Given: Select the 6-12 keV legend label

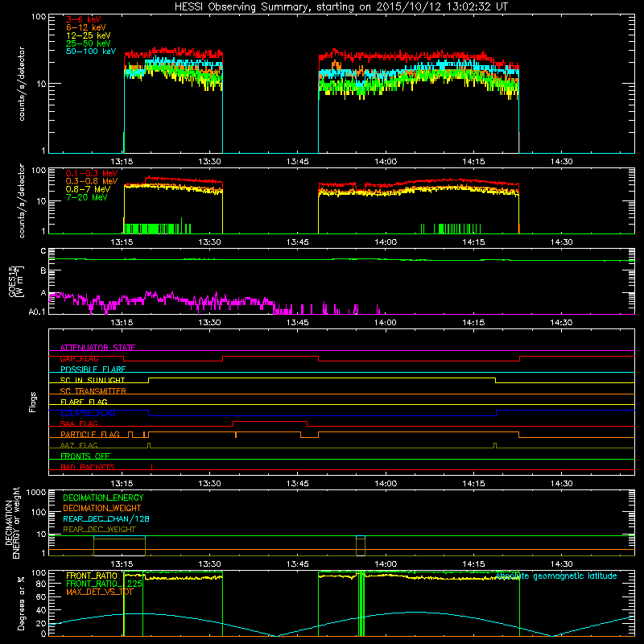Looking at the screenshot, I should coord(86,27).
